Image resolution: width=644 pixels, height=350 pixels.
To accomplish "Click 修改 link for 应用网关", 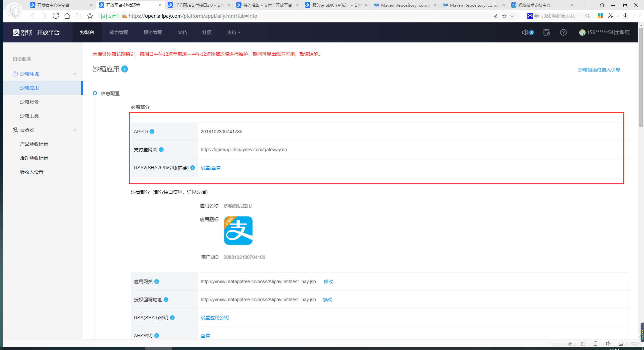I will point(328,282).
